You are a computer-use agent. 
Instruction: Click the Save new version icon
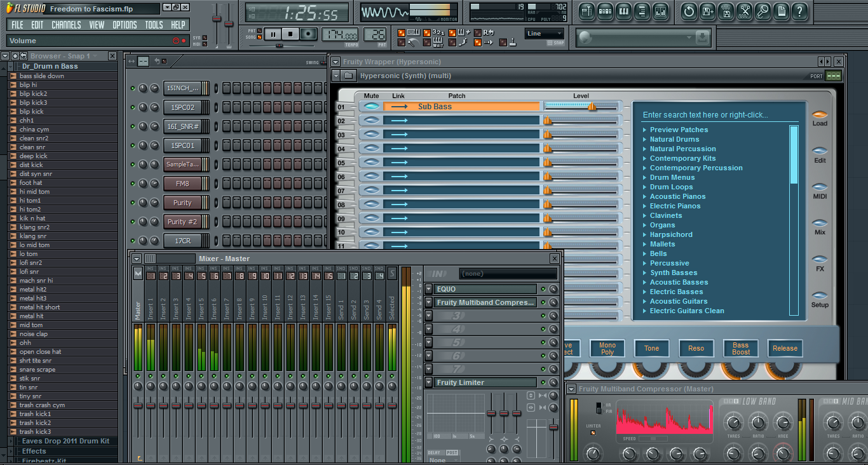(x=707, y=11)
